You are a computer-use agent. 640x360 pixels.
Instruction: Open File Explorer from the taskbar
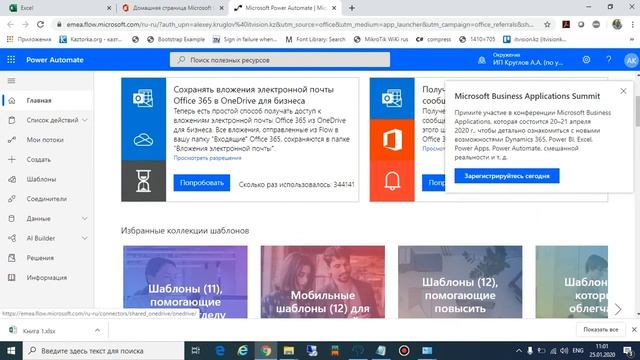[289, 351]
